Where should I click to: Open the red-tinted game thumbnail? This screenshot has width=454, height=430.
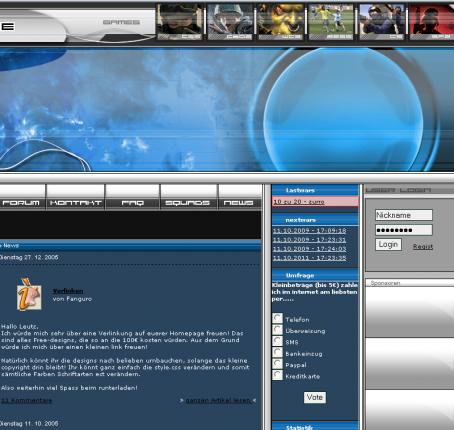(432, 22)
